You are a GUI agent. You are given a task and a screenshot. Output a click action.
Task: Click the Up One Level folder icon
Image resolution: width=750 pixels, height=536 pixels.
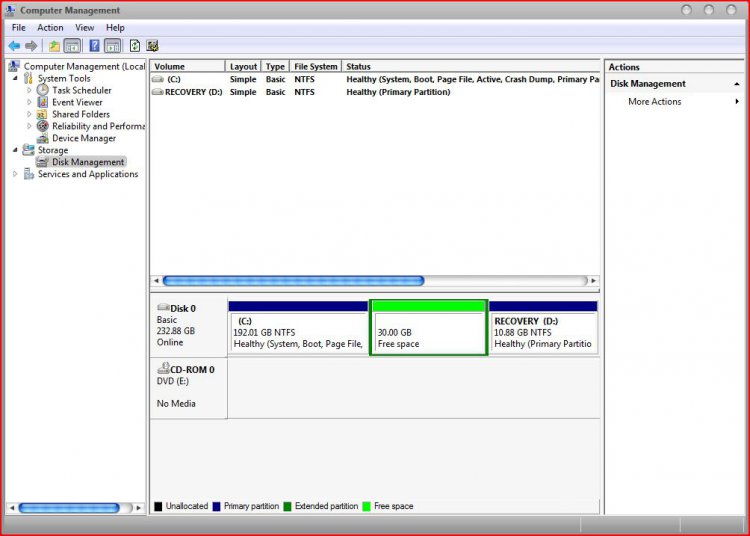[54, 46]
